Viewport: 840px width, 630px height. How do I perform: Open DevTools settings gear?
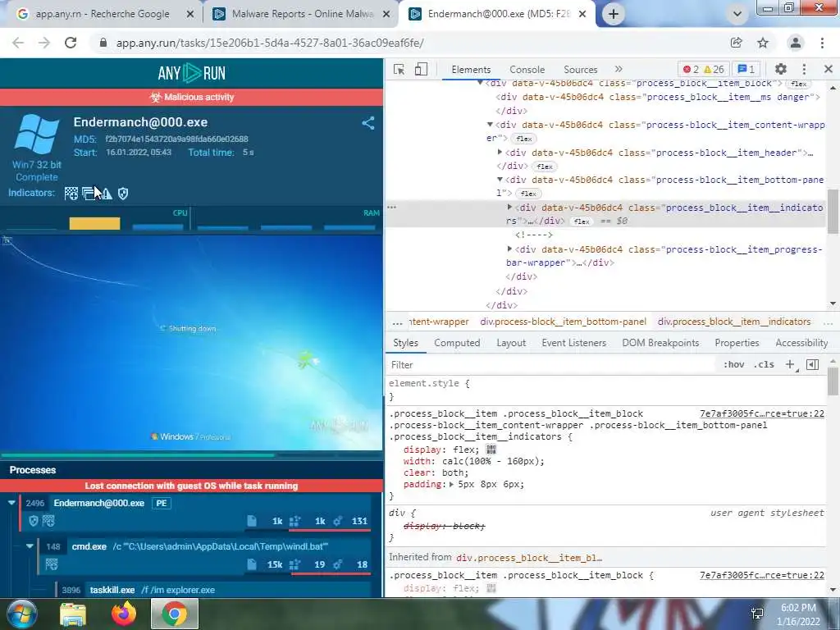tap(781, 69)
